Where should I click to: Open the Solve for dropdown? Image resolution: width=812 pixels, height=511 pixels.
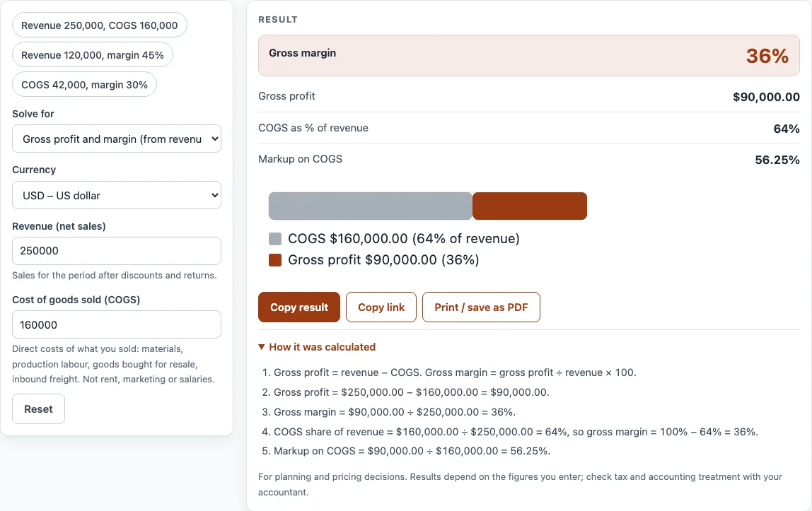(x=117, y=139)
